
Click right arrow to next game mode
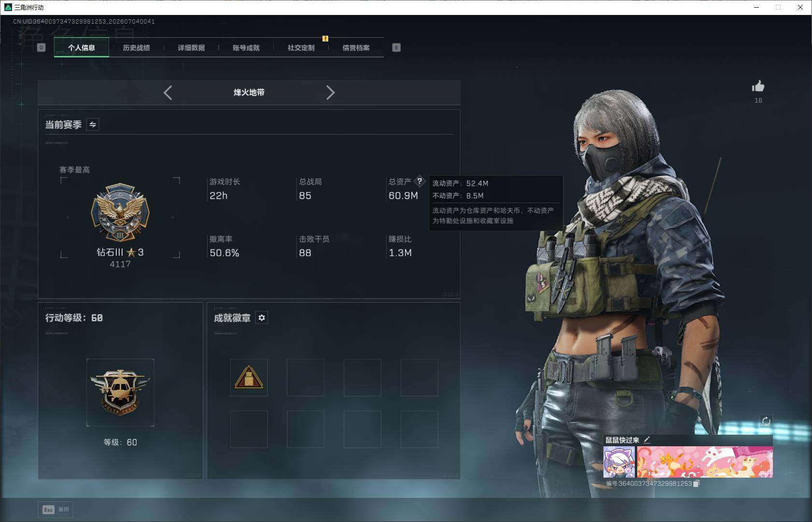(330, 93)
